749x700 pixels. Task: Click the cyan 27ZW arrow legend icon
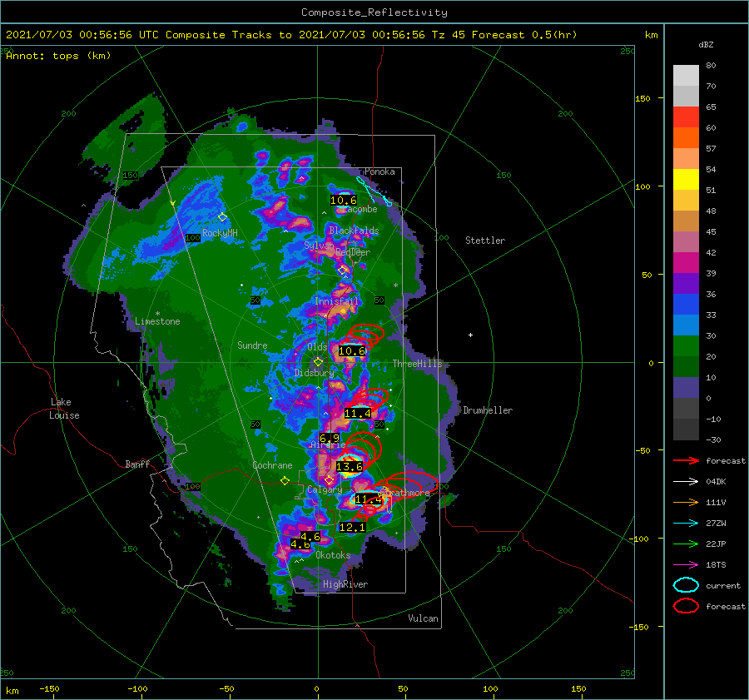[x=686, y=523]
